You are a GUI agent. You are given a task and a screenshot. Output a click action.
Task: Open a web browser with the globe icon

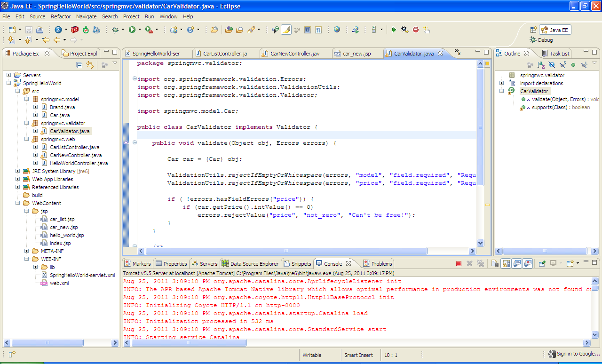[336, 30]
